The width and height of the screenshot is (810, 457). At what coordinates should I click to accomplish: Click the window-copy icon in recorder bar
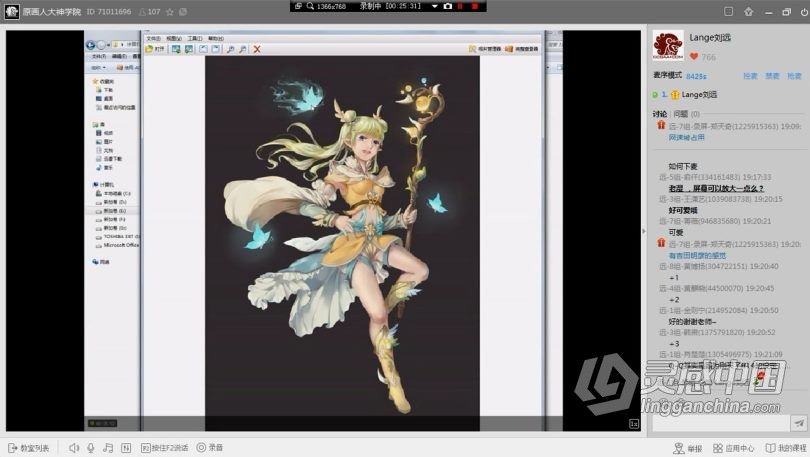[x=298, y=6]
